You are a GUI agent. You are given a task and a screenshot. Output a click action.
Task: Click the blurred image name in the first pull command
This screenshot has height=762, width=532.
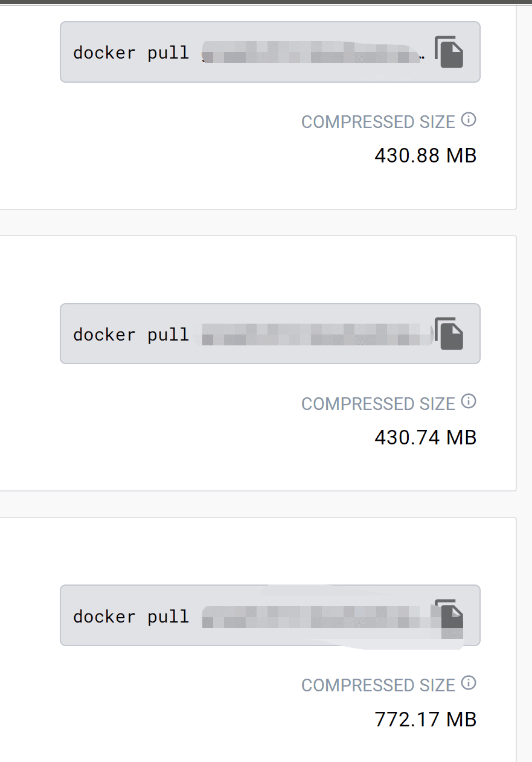(x=313, y=52)
